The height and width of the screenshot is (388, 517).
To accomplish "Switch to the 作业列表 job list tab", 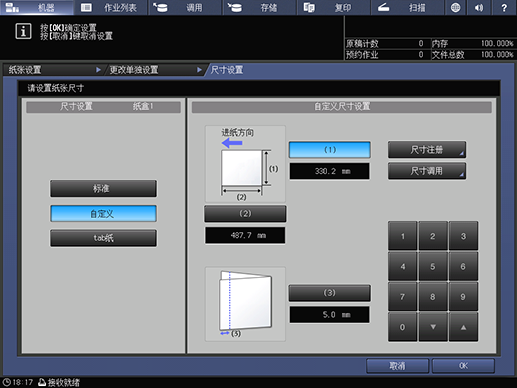I will [x=111, y=7].
